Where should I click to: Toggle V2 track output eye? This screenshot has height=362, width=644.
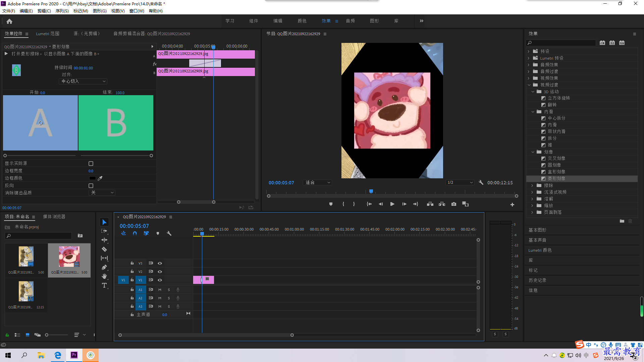[160, 272]
